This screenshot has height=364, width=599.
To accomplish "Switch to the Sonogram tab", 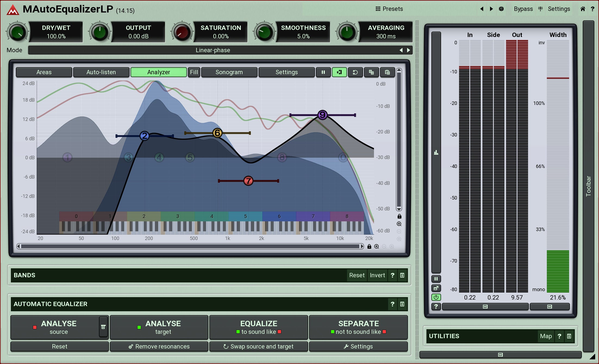I will [x=229, y=72].
